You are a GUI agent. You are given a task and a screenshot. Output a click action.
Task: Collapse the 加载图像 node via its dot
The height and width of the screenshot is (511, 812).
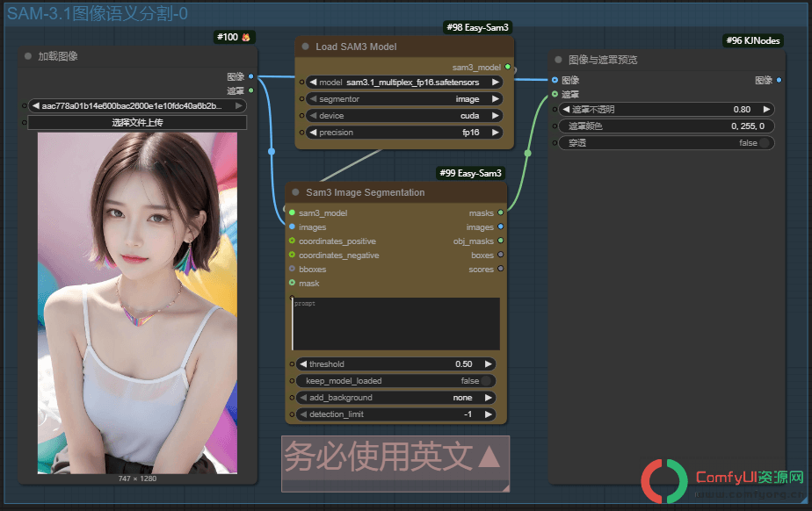coord(28,56)
